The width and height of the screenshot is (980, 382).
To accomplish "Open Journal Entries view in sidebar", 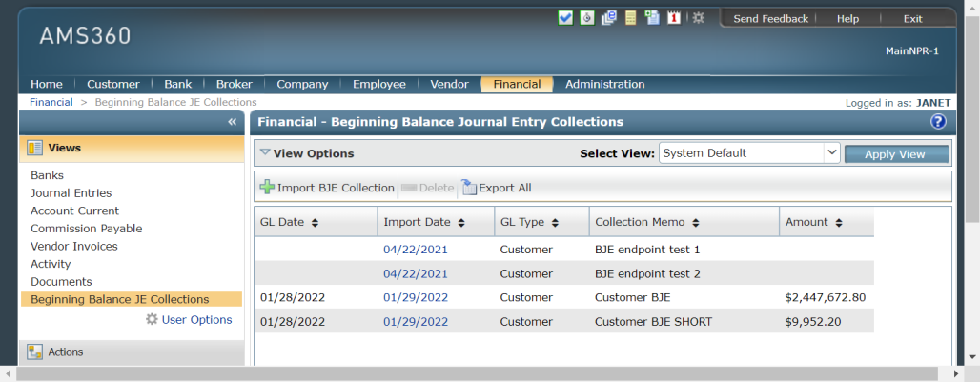I will tap(71, 192).
